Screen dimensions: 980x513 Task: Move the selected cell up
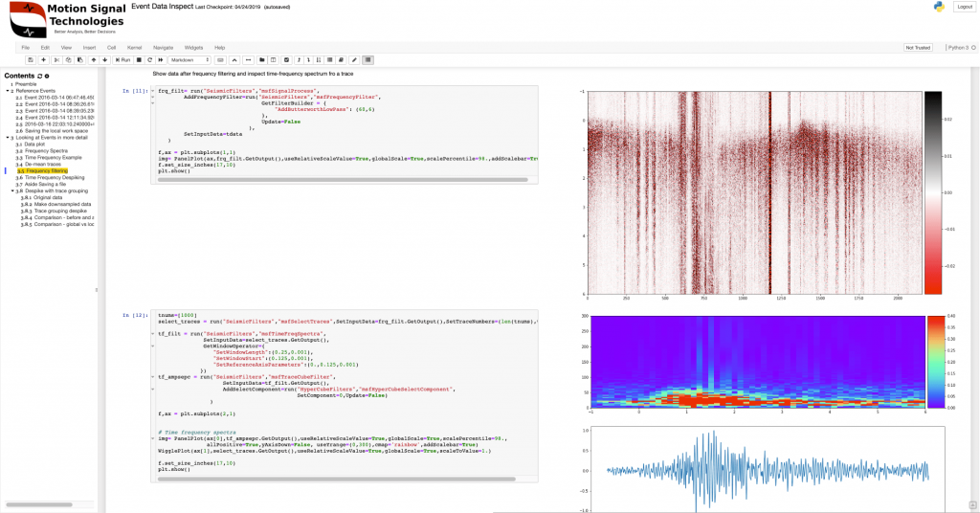(93, 60)
